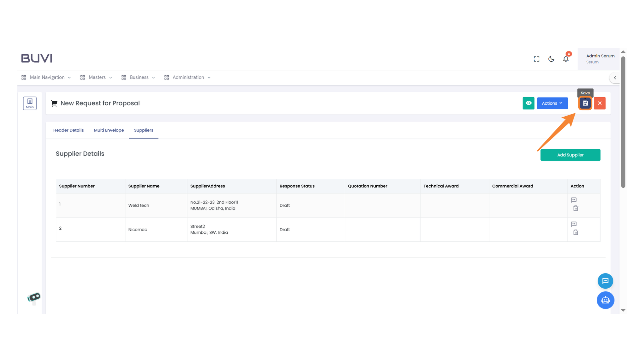Image resolution: width=644 pixels, height=362 pixels.
Task: Collapse the panel with the left chevron
Action: (615, 78)
